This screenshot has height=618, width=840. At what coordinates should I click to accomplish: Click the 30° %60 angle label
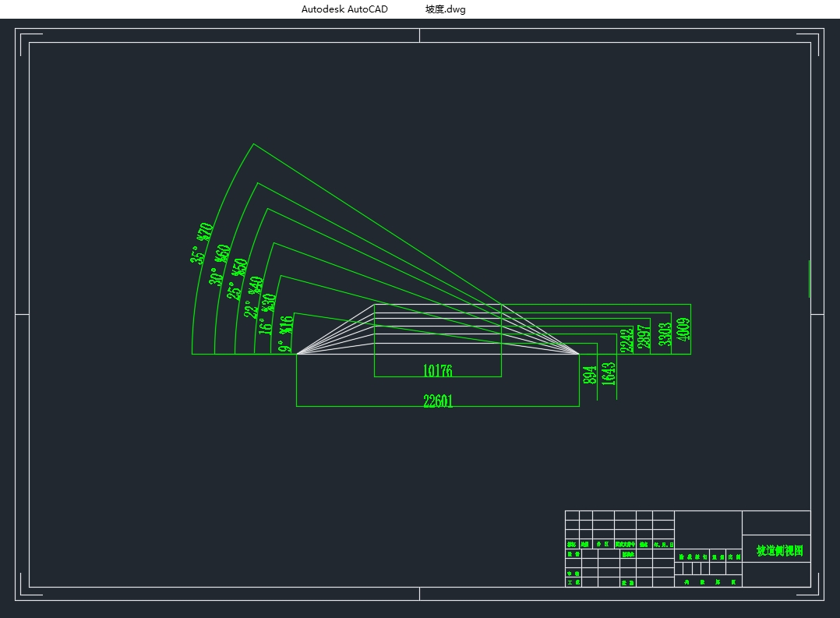coord(219,265)
